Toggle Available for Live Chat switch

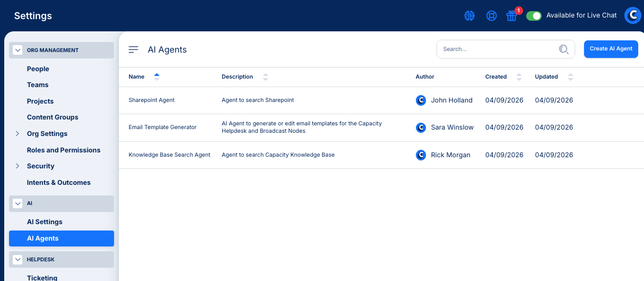534,15
